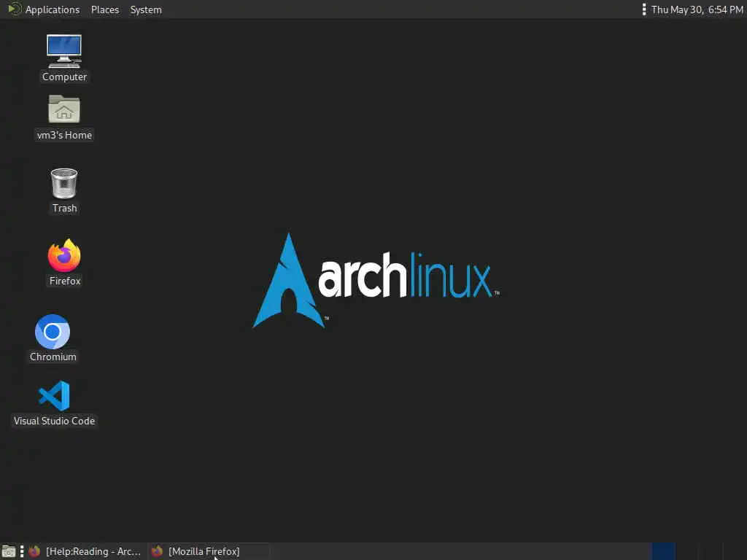Viewport: 747px width, 560px height.
Task: Click the top panel handle beside the clock
Action: coord(643,9)
